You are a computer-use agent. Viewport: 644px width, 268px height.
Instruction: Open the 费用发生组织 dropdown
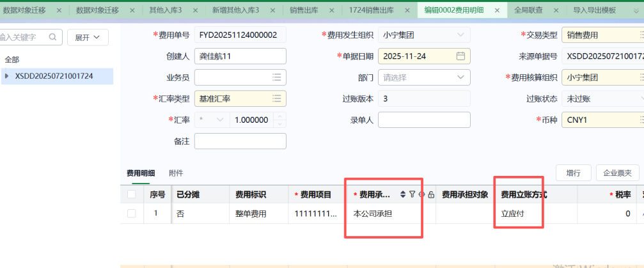[460, 35]
